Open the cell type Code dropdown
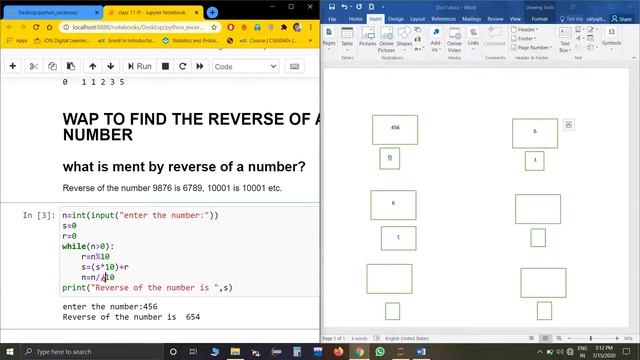 246,67
